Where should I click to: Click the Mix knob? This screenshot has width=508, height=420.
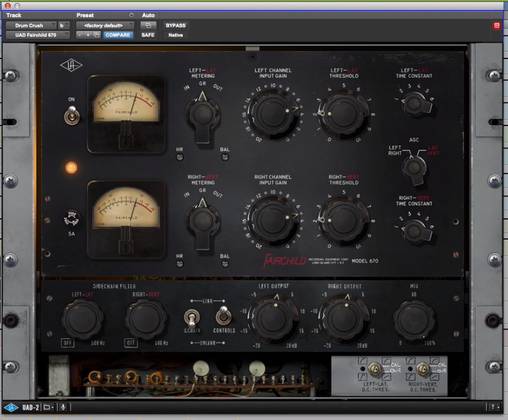(x=414, y=320)
